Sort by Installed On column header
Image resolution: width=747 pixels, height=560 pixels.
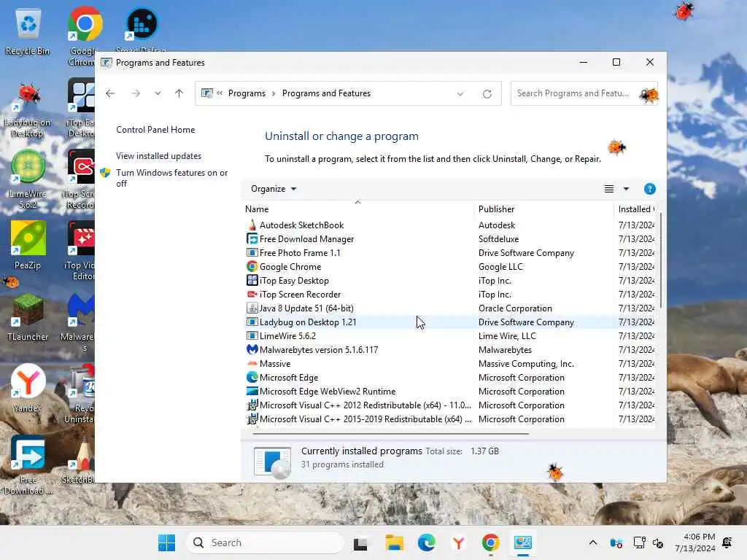coord(635,209)
